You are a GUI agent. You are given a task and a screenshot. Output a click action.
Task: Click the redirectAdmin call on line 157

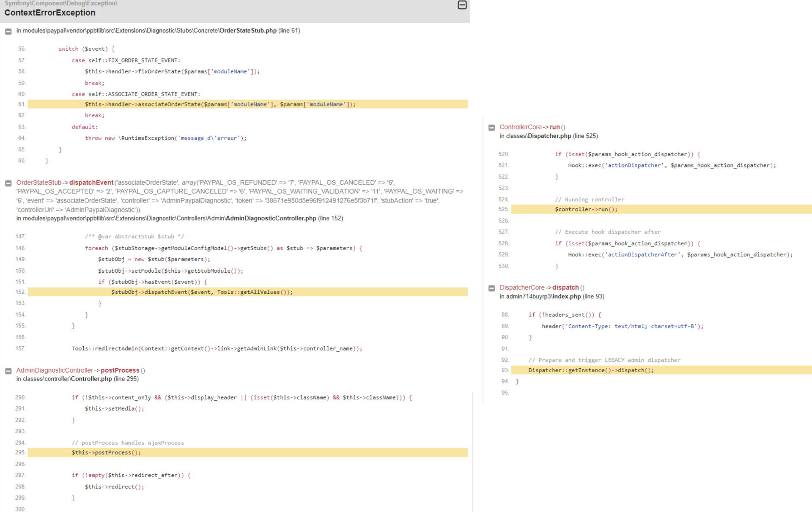[217, 349]
